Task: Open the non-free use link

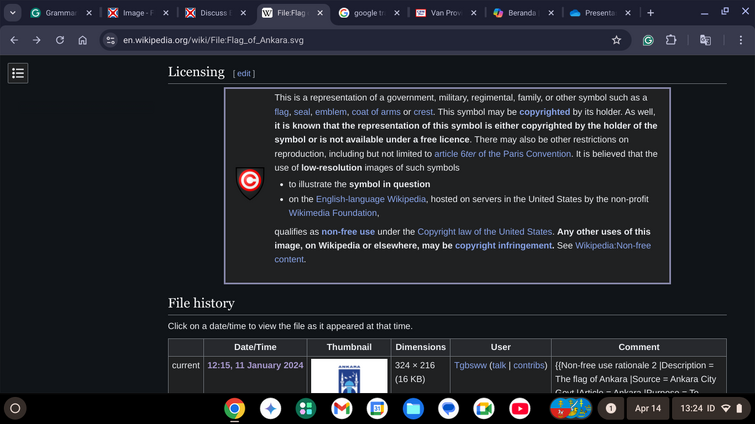Action: pos(348,232)
